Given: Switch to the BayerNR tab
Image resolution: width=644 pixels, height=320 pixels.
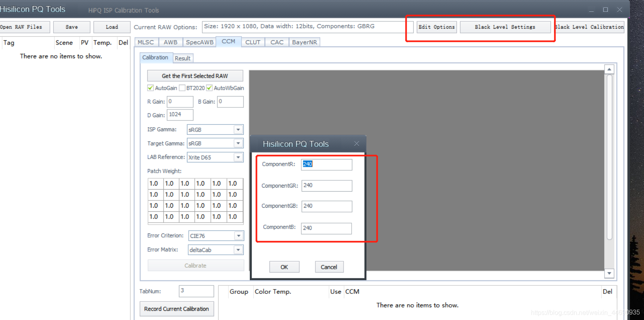Looking at the screenshot, I should click(305, 42).
